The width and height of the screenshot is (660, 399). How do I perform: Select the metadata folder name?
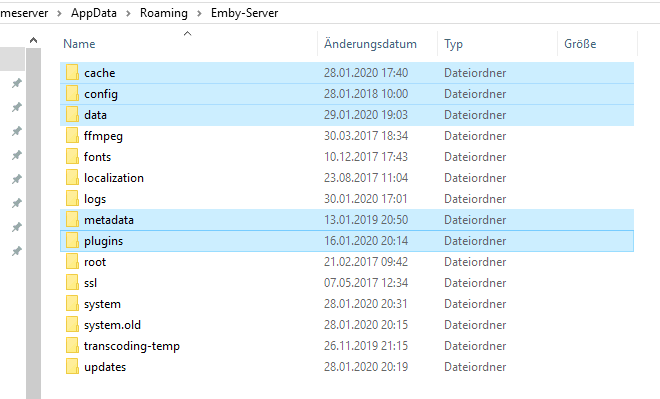(x=109, y=220)
